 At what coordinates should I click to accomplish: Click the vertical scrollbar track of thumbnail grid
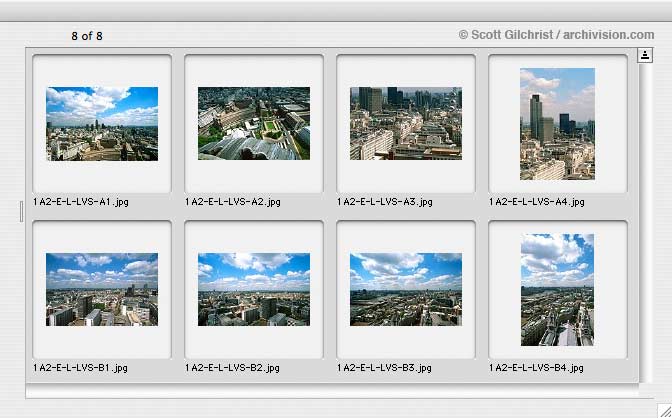(645, 223)
